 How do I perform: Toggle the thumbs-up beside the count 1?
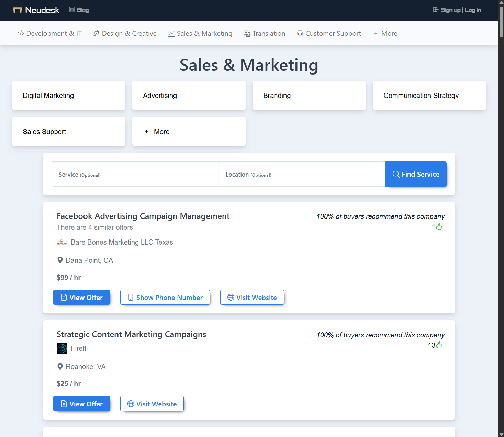(439, 226)
